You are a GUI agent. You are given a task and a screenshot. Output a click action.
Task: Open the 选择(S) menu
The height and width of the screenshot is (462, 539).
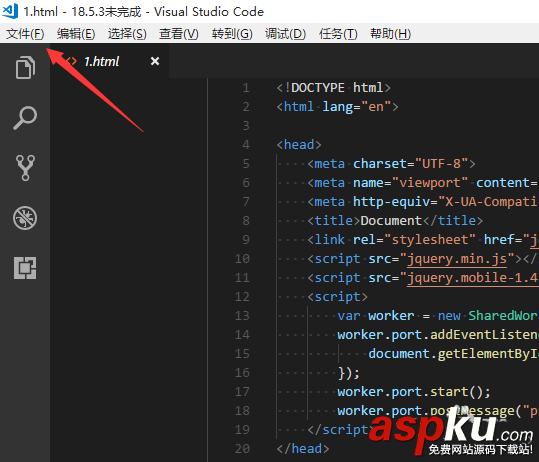[127, 34]
